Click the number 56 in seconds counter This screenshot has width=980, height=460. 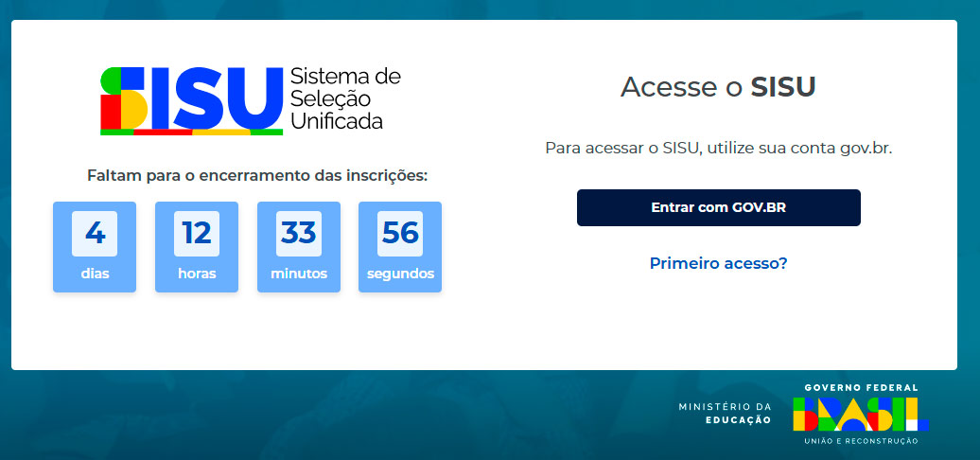point(400,233)
